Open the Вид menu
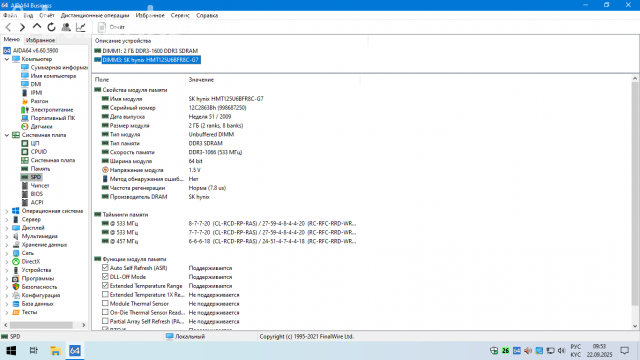640x360 pixels. coord(28,16)
